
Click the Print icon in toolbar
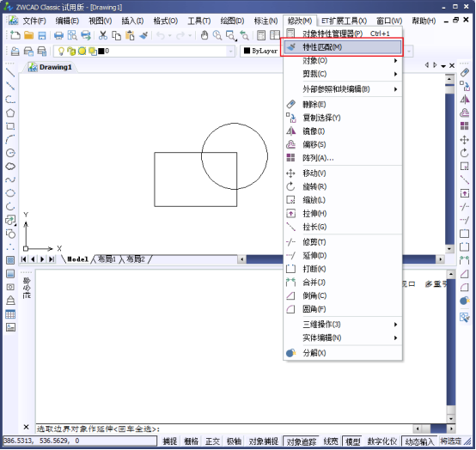coord(58,35)
